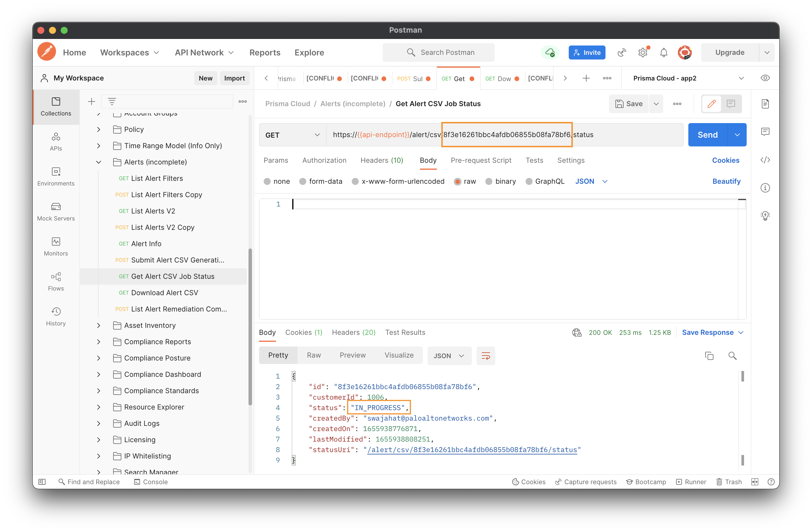Image resolution: width=812 pixels, height=532 pixels.
Task: Open the JSON body format dropdown
Action: pos(591,181)
